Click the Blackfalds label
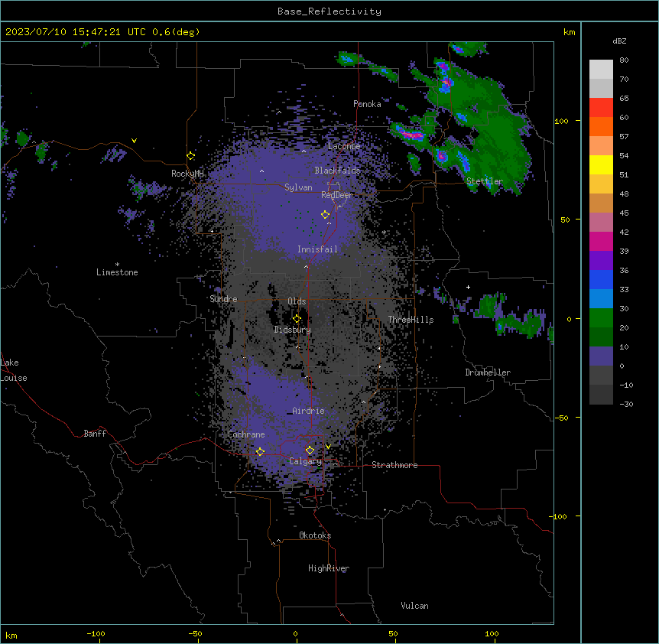 click(337, 171)
